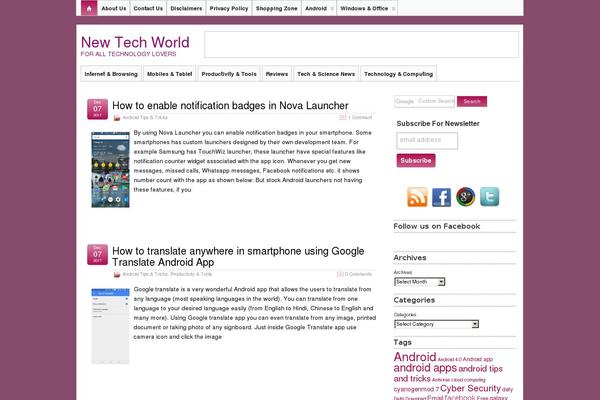Click Dec 07 date badge on Nova Launcher post
This screenshot has height=400, width=600.
click(97, 109)
